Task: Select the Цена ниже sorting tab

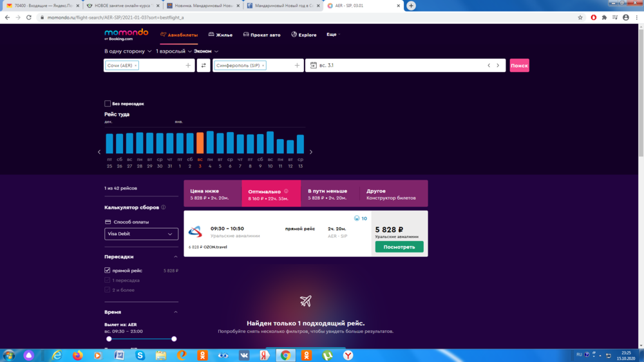Action: pyautogui.click(x=212, y=194)
